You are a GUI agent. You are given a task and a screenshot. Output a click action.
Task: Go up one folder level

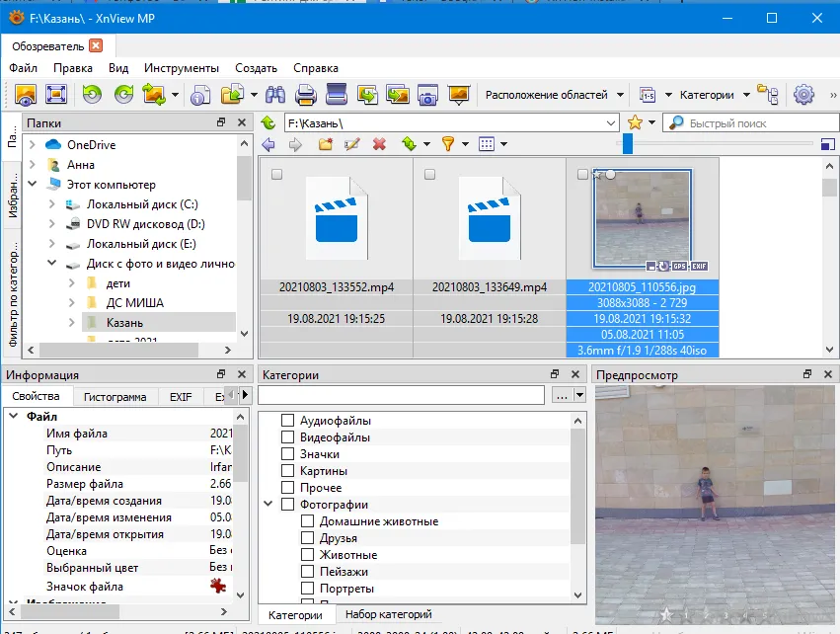pyautogui.click(x=268, y=123)
